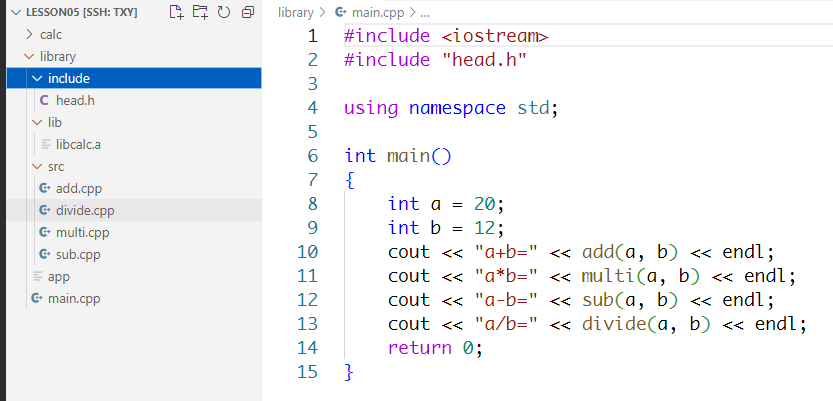The image size is (833, 401).
Task: Collapse the include folder chevron
Action: 37,79
